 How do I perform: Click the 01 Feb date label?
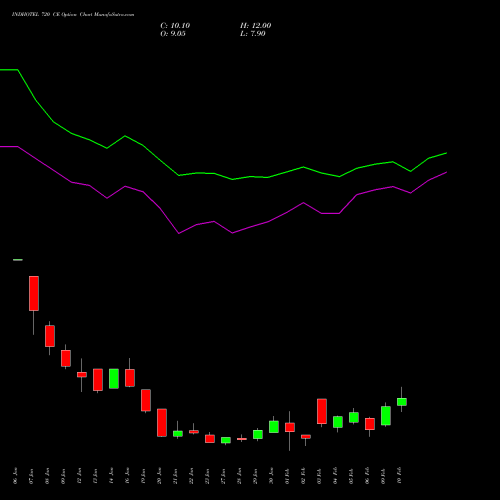pos(287,476)
